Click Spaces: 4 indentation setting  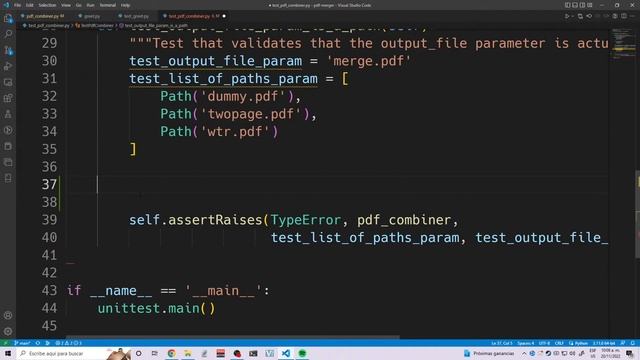[x=526, y=343]
